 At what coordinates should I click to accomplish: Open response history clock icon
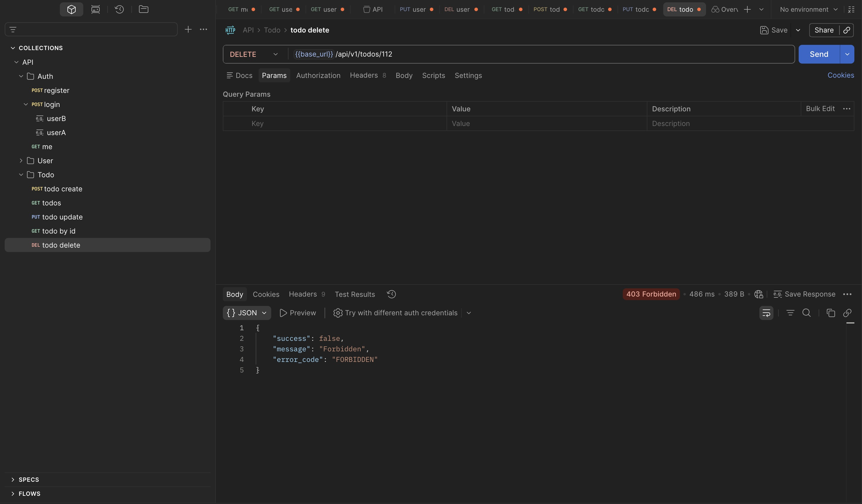point(391,294)
